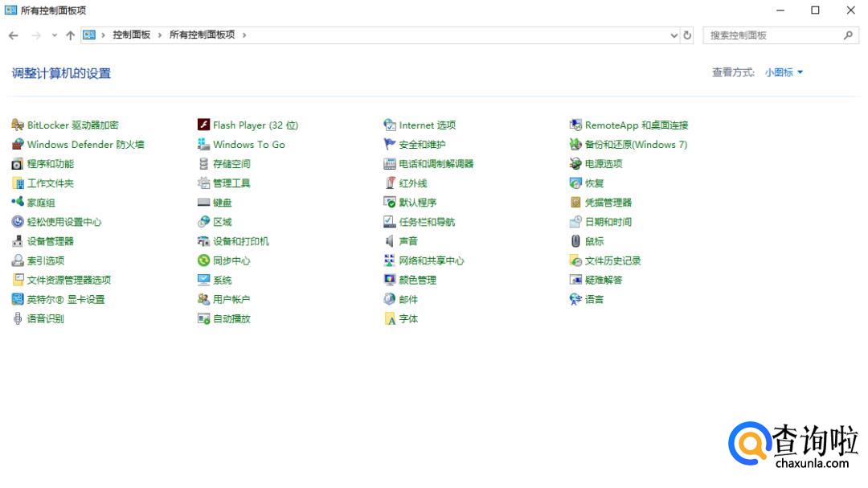Open the 轻松使用设置中心 icon
This screenshot has width=868, height=488.
point(18,222)
